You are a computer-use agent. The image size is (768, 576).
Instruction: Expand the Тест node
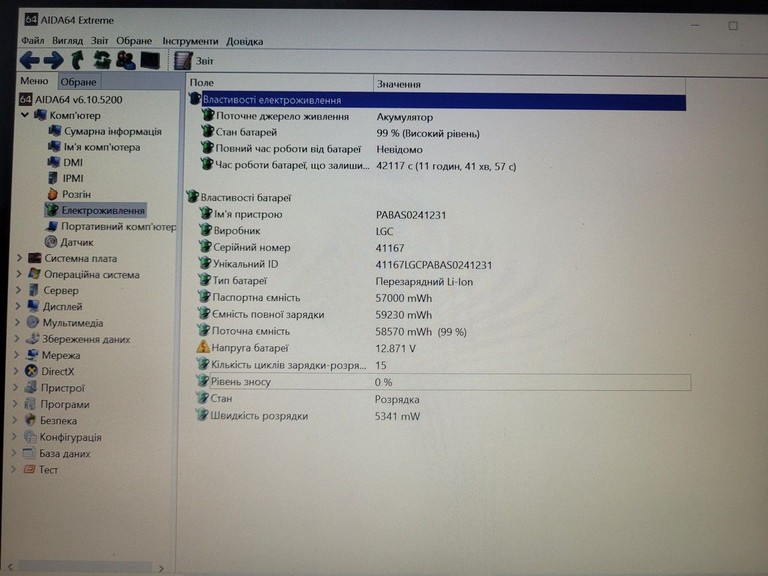[13, 469]
